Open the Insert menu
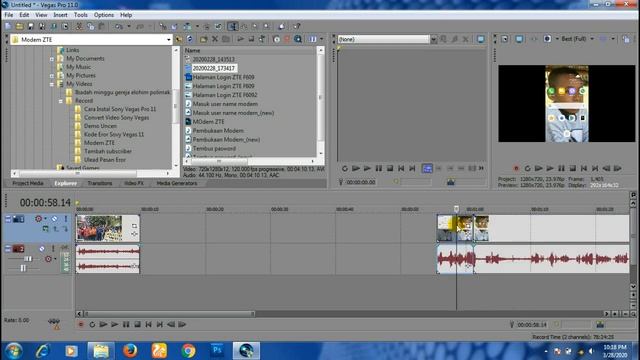This screenshot has height=360, width=640. coord(60,15)
